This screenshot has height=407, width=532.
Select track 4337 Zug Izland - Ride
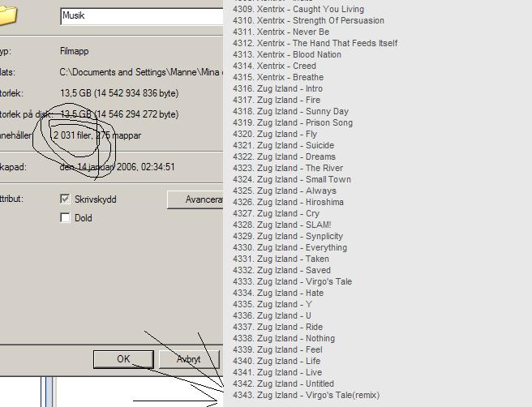pos(278,327)
